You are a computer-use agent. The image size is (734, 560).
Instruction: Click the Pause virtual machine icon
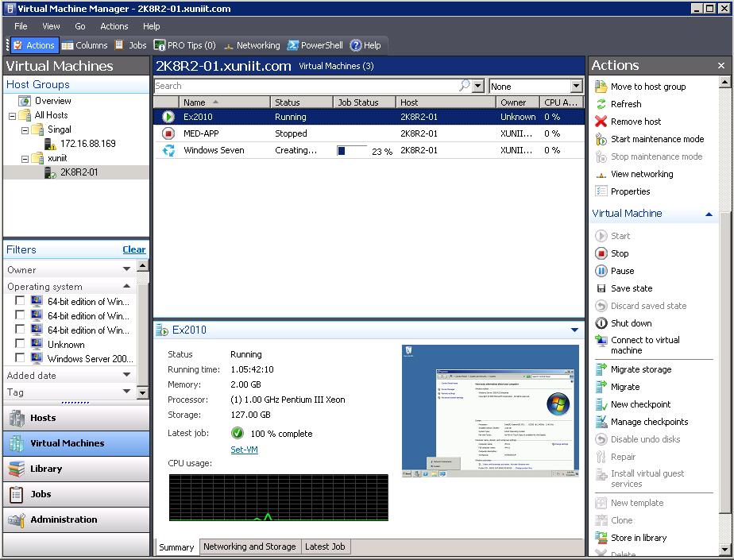coord(601,271)
